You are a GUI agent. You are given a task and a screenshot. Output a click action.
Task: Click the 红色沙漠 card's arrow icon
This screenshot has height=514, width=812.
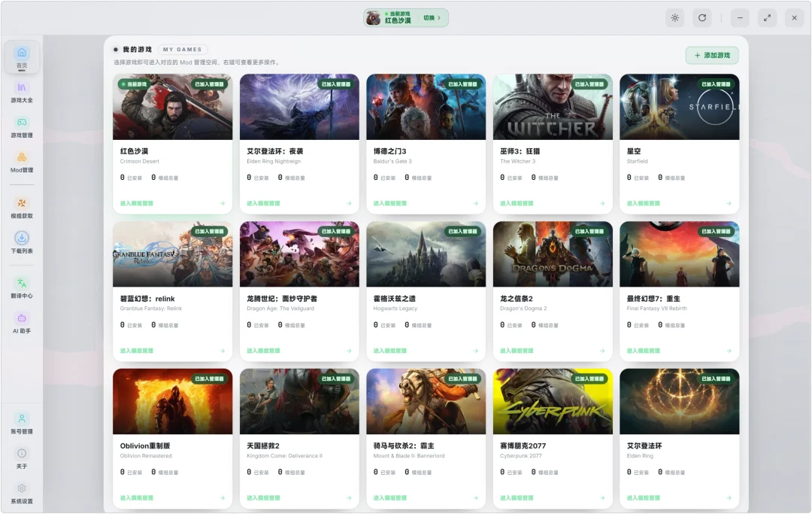coord(222,203)
